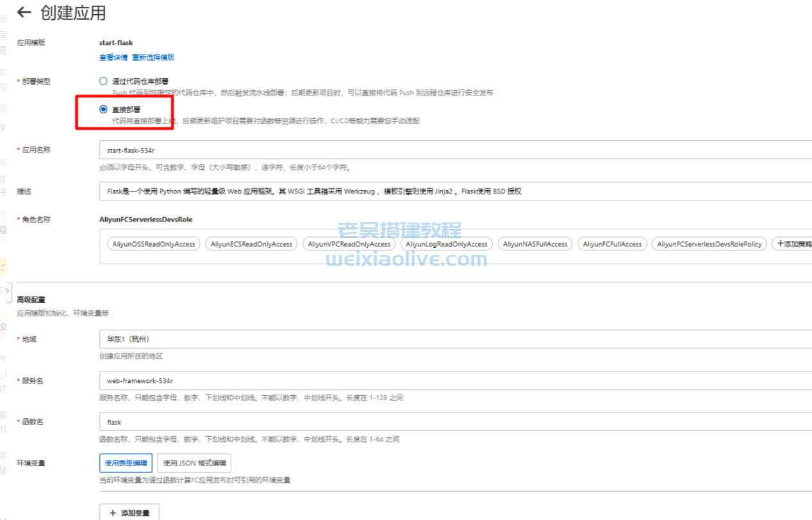Select the AliyunVPCReadOnlyAccess policy tag

pos(349,244)
